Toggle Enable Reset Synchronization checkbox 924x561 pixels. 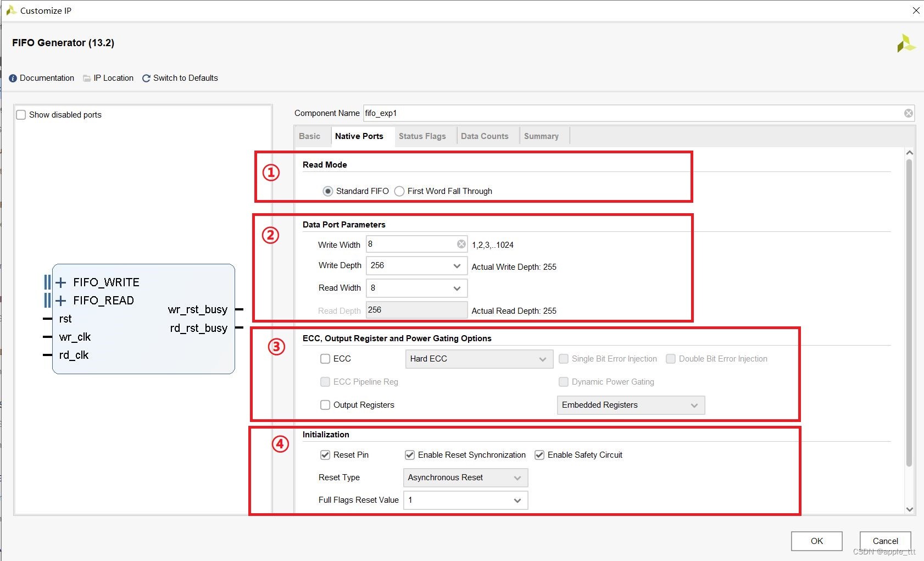point(410,455)
